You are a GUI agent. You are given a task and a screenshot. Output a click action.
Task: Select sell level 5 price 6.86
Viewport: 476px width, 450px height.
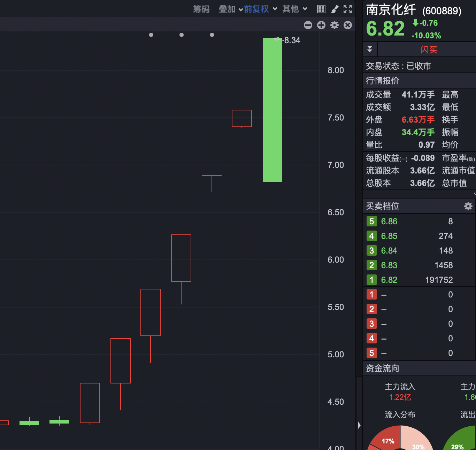tap(389, 222)
